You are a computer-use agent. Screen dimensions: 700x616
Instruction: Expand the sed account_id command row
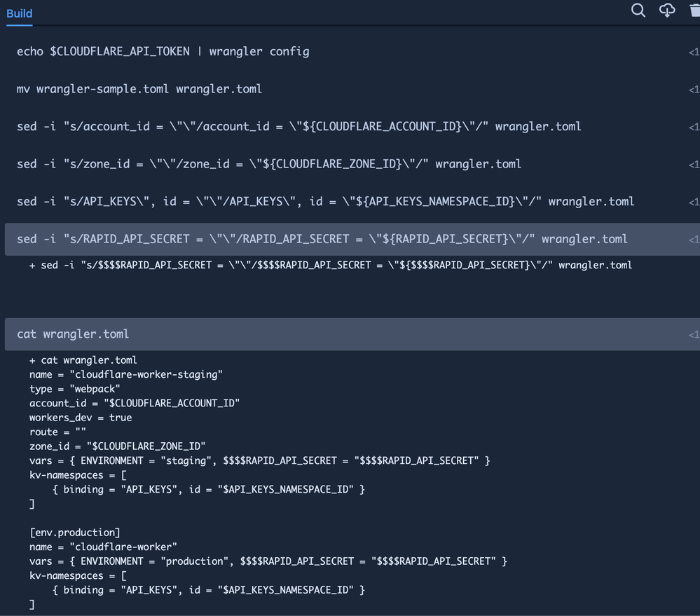tap(352, 127)
